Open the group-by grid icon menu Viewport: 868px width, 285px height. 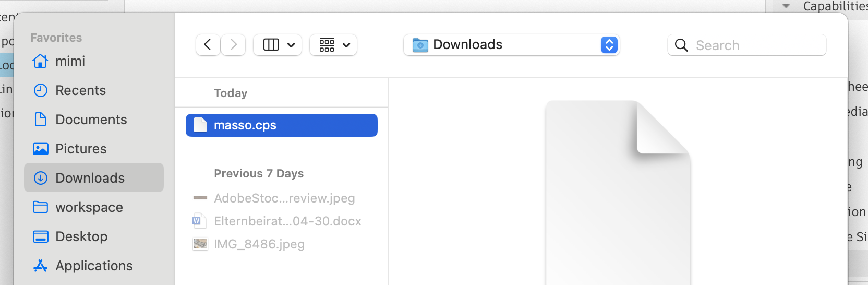coord(333,45)
